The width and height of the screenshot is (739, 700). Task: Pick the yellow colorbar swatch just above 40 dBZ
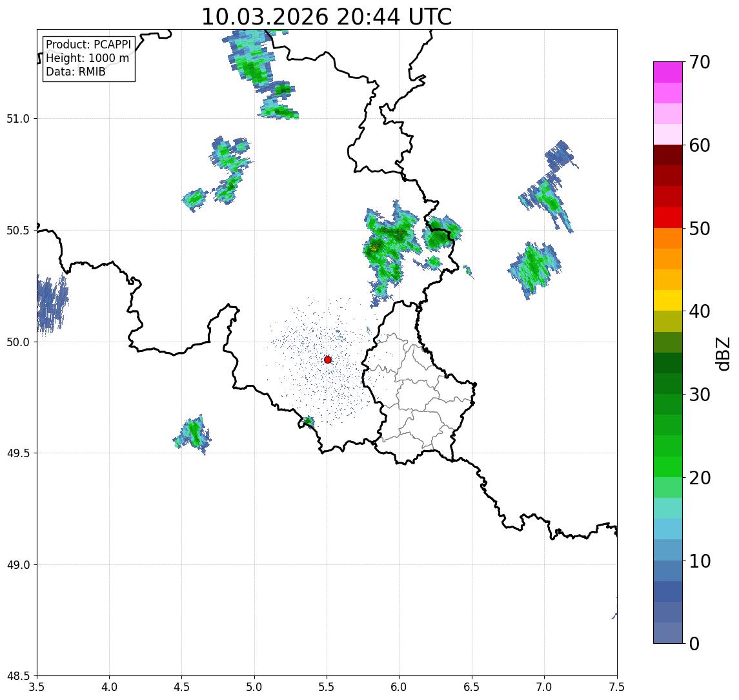point(668,300)
